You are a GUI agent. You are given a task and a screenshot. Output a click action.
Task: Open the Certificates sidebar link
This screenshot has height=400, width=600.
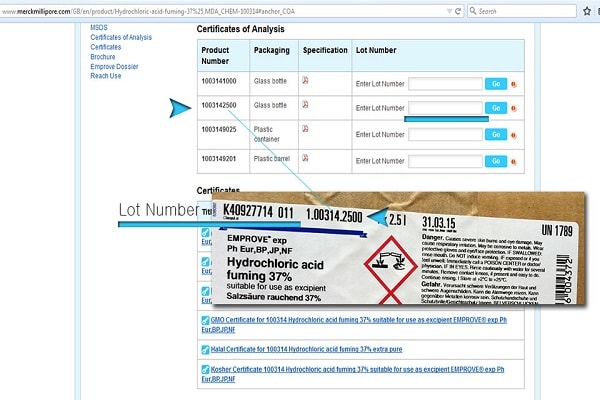click(106, 47)
